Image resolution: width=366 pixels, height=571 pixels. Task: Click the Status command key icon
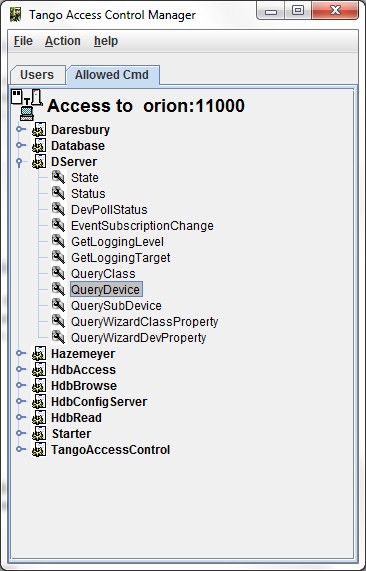tap(58, 193)
